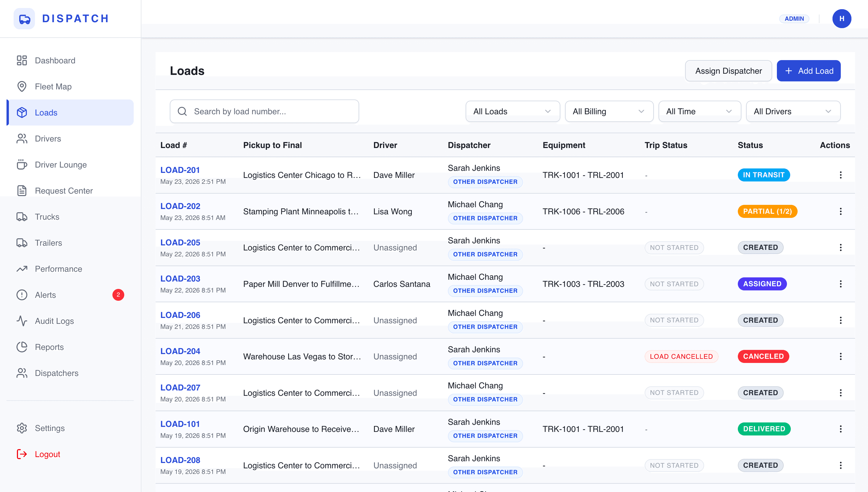
Task: Click the Add Load button
Action: click(x=808, y=71)
